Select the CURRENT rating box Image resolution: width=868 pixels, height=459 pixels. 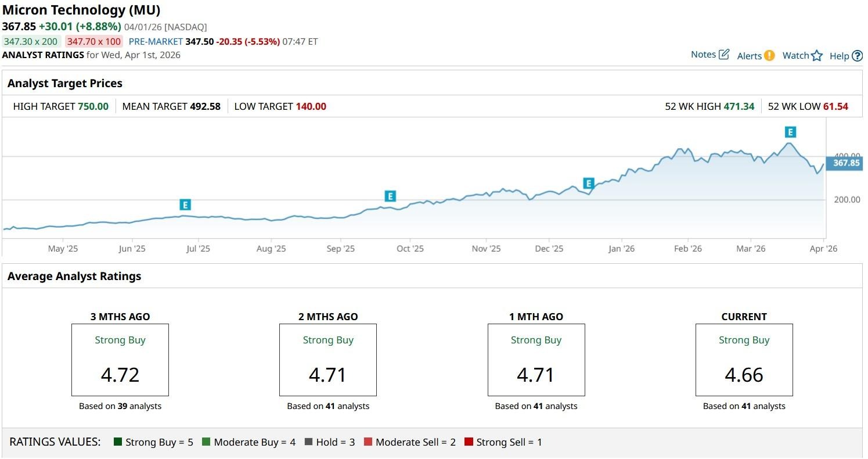[x=744, y=360]
